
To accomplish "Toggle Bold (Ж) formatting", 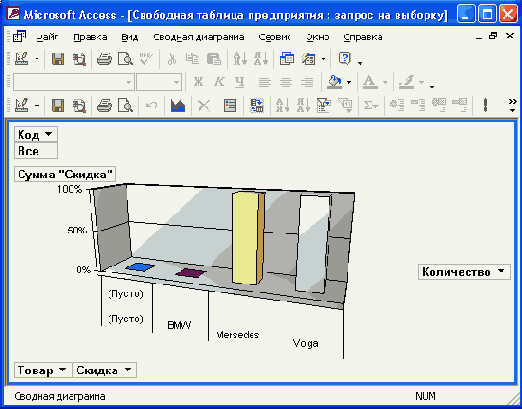I will 198,82.
